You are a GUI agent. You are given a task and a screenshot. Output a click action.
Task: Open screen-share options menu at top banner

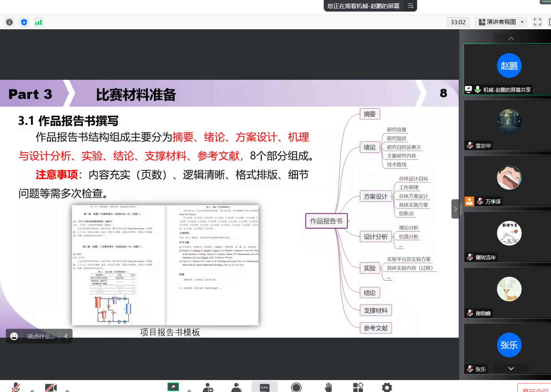click(x=410, y=6)
